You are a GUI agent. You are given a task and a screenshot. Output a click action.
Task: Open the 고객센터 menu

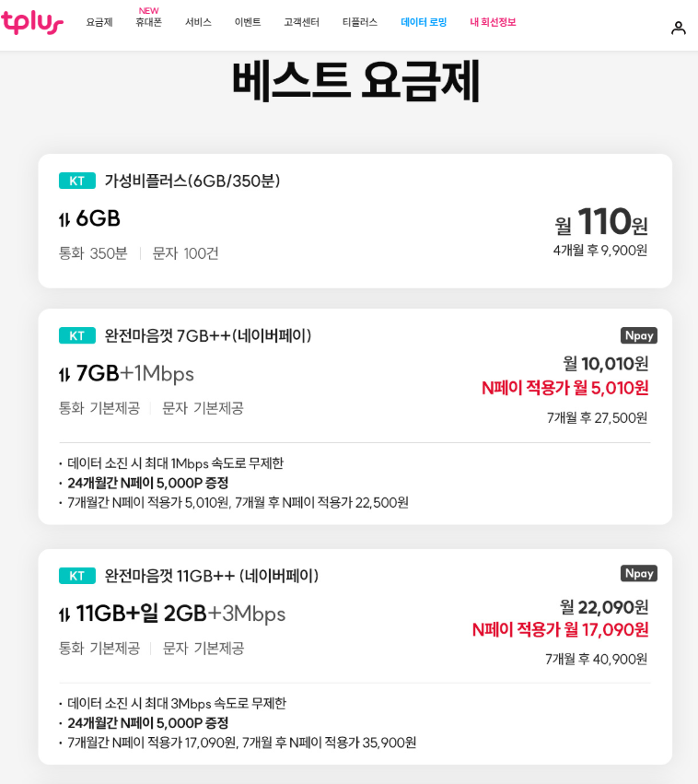301,22
